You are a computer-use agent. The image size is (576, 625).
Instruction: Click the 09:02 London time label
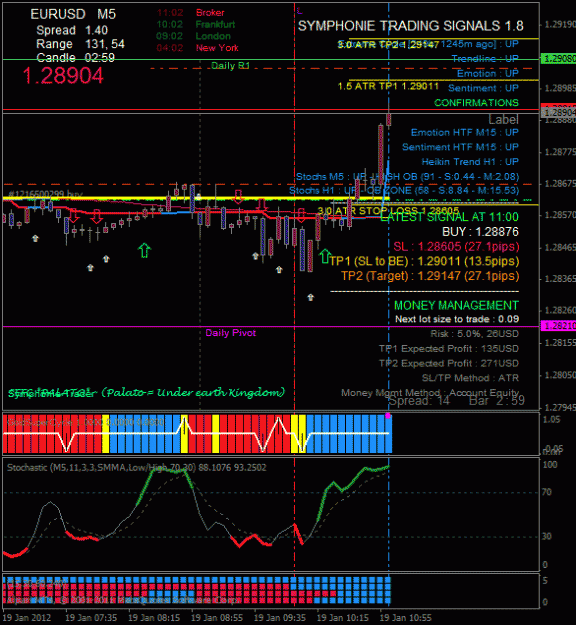(x=193, y=36)
